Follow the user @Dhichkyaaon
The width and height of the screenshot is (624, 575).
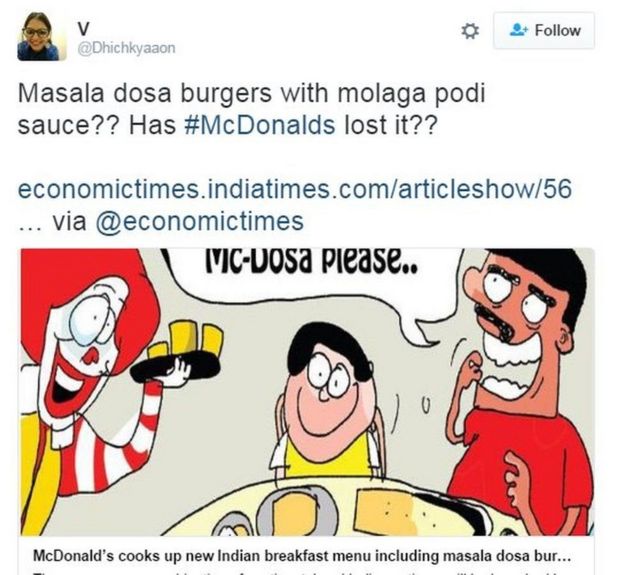(544, 31)
